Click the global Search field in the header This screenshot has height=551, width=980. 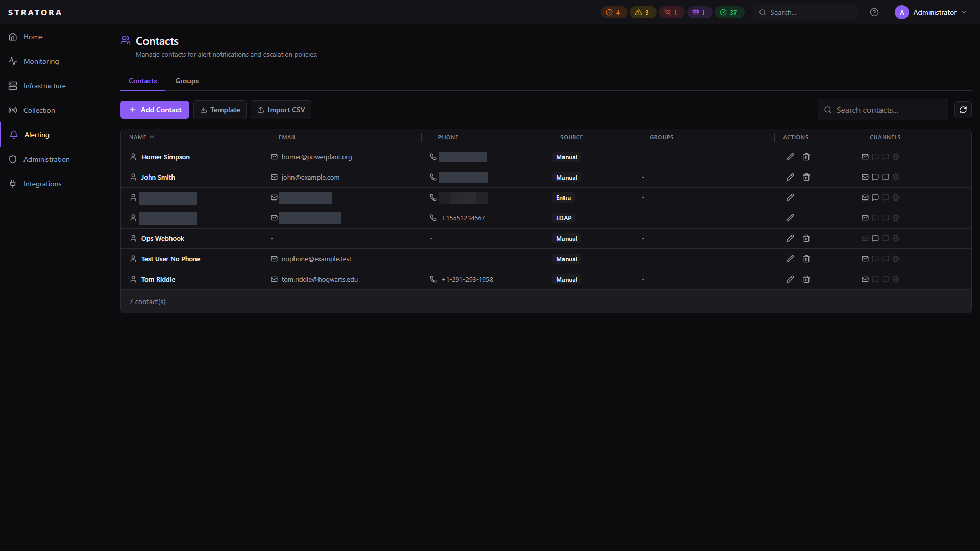(805, 12)
